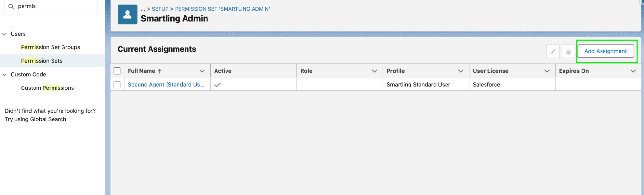Screen dimensions: 644x195
Task: Click the Smartling Admin user avatar icon
Action: [x=127, y=15]
